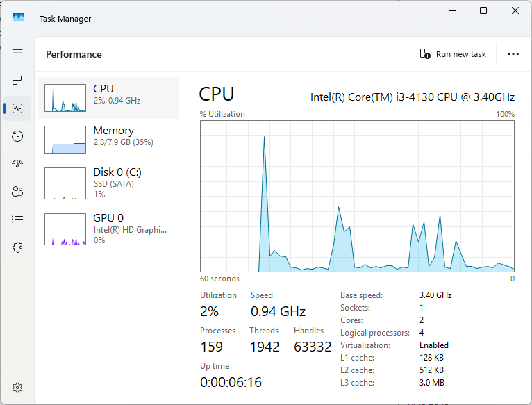Select the GPU 0 performance entry
Viewport: 532px width, 405px height.
108,229
